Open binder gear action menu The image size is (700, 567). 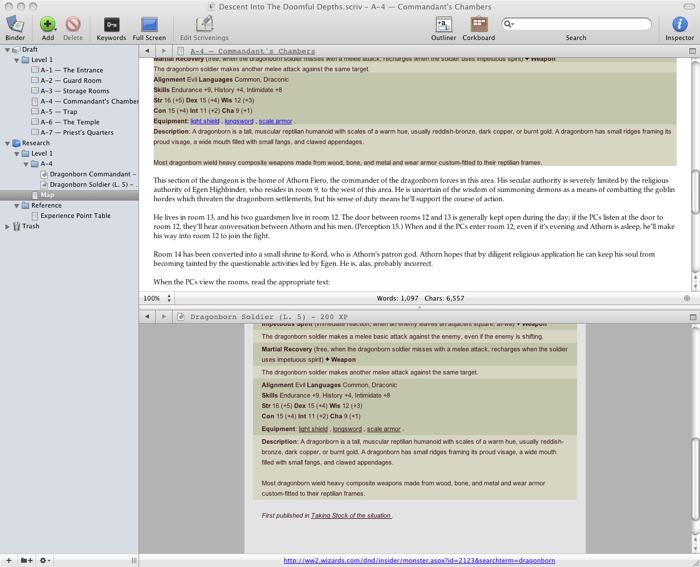[x=45, y=560]
